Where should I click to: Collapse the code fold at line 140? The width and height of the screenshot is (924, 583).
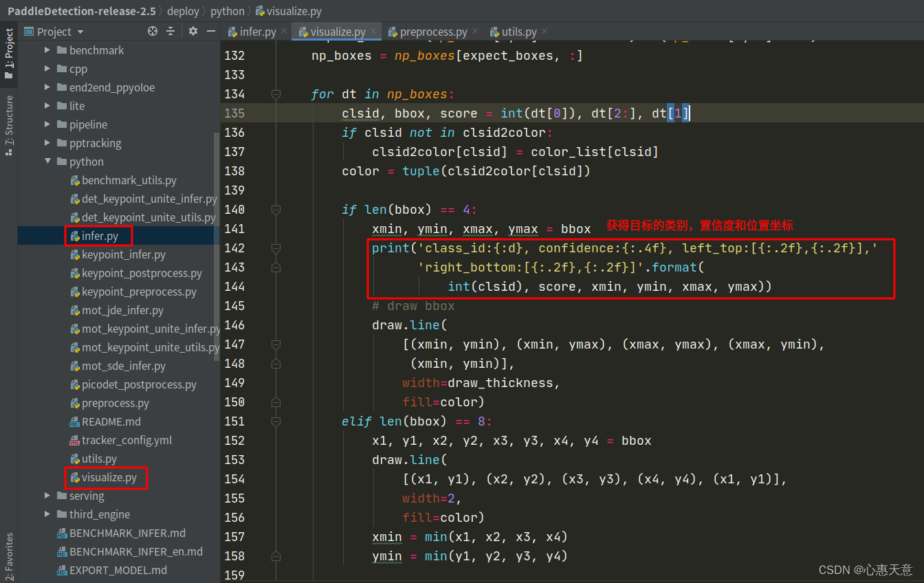point(277,209)
